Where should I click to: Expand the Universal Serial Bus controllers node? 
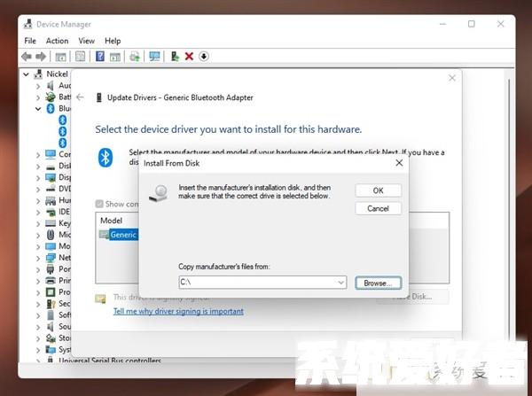pos(38,361)
